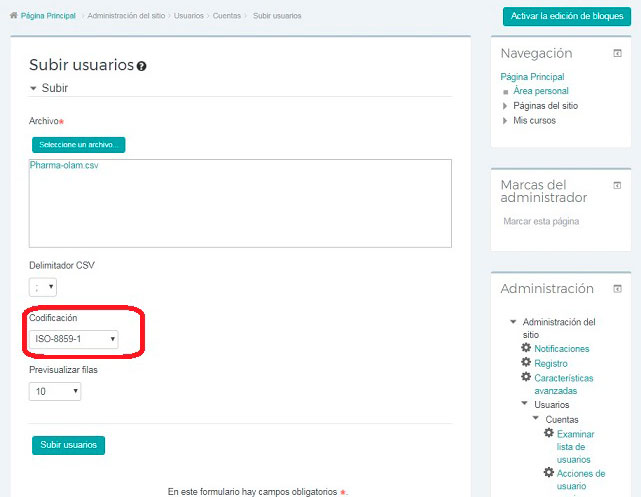Click Cuentas breadcrumb item
Screen dimensions: 641x497
tap(226, 16)
